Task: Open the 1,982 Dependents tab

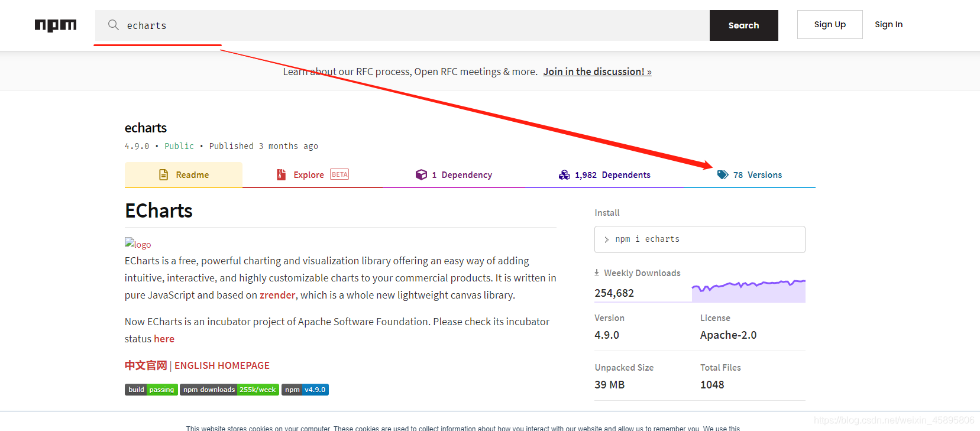Action: (x=604, y=175)
